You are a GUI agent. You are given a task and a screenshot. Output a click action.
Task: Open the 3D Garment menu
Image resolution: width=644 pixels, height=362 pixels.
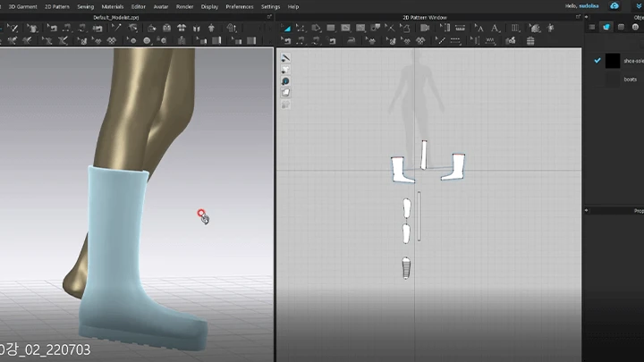click(22, 6)
